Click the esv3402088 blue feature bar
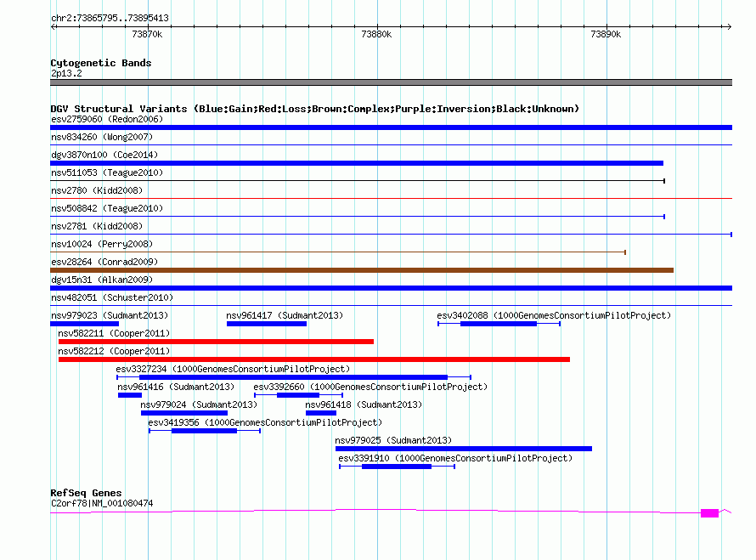 pos(499,324)
